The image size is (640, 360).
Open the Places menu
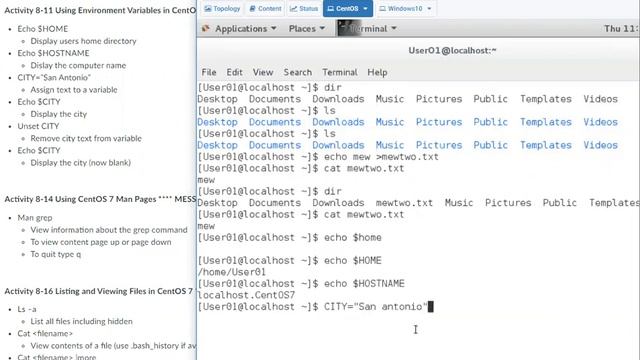tap(307, 29)
